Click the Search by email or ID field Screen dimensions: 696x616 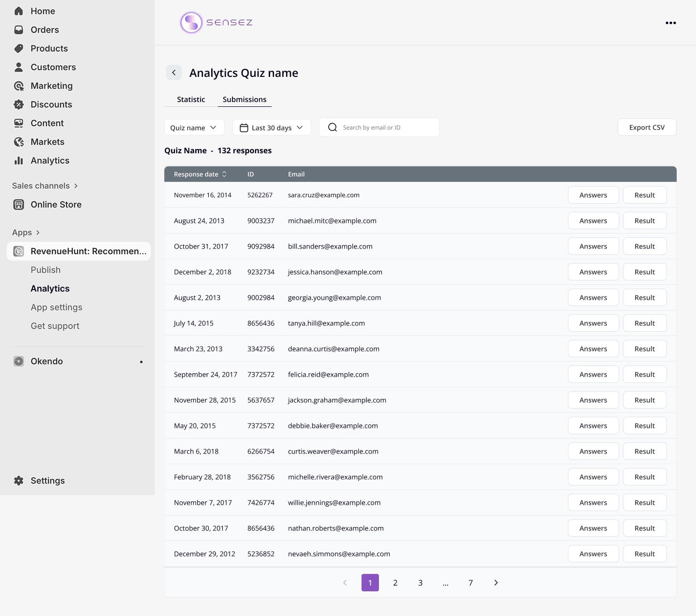379,127
